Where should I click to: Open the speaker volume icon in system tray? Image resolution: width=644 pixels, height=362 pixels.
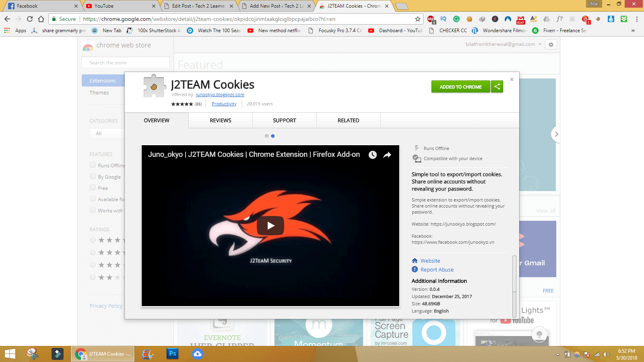pyautogui.click(x=605, y=354)
